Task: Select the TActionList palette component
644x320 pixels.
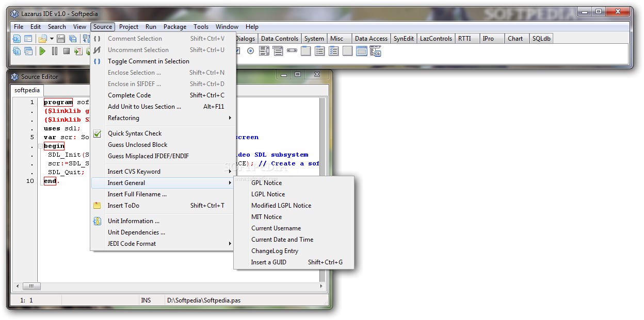Action: (x=376, y=51)
